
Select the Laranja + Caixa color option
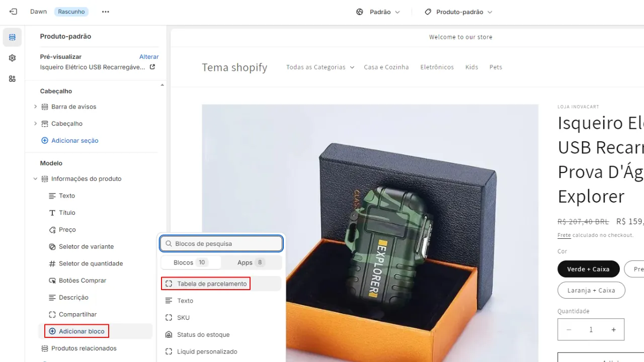tap(591, 290)
